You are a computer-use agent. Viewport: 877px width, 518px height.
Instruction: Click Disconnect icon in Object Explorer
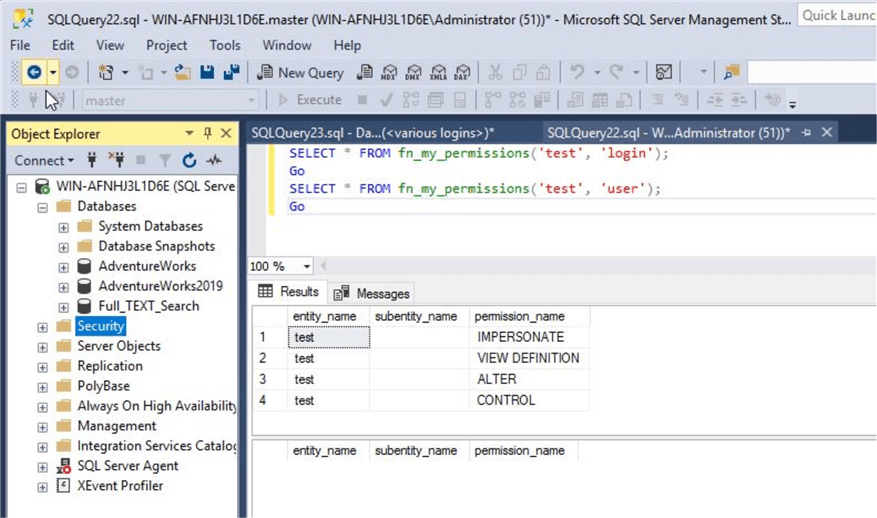point(116,161)
